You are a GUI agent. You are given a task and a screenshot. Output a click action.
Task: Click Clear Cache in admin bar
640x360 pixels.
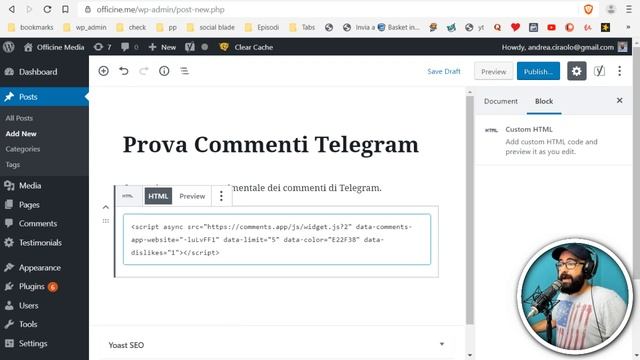coord(246,47)
